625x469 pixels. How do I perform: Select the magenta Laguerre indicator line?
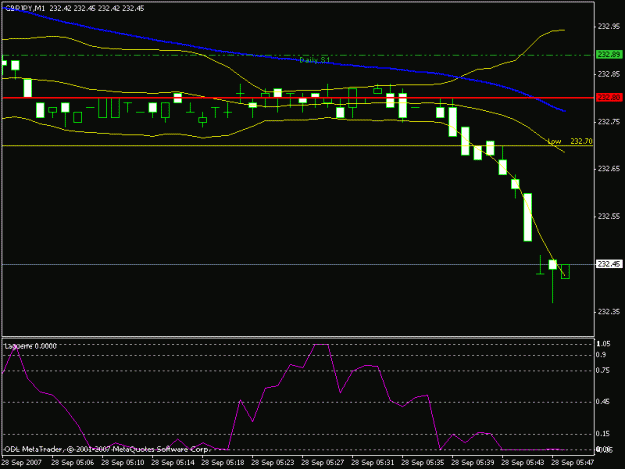(284, 397)
